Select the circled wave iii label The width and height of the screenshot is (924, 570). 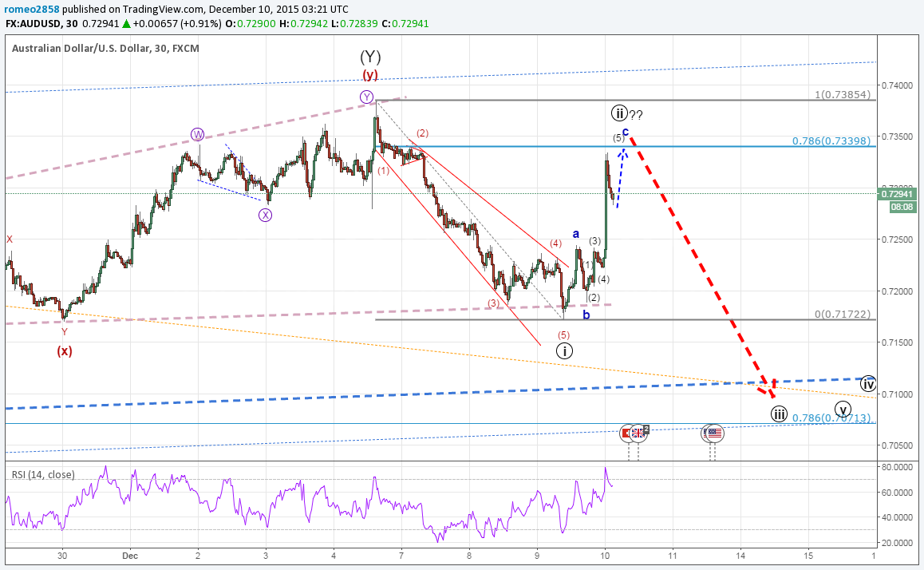pyautogui.click(x=779, y=414)
